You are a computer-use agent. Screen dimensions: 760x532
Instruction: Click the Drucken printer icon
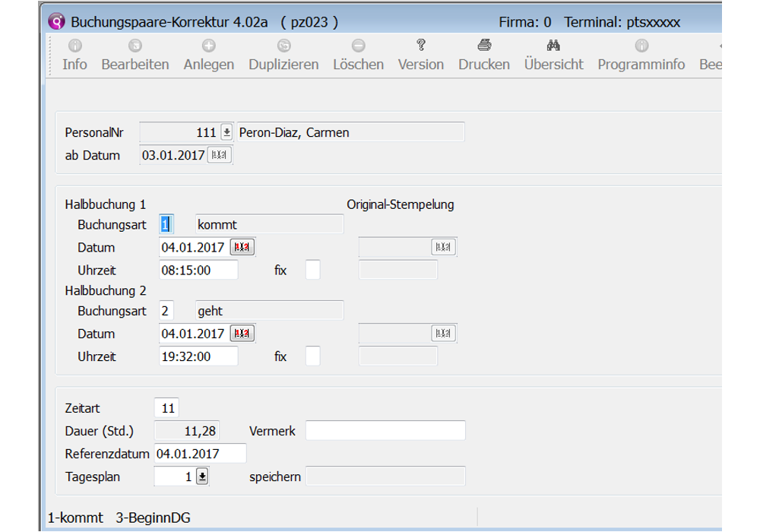(x=483, y=46)
